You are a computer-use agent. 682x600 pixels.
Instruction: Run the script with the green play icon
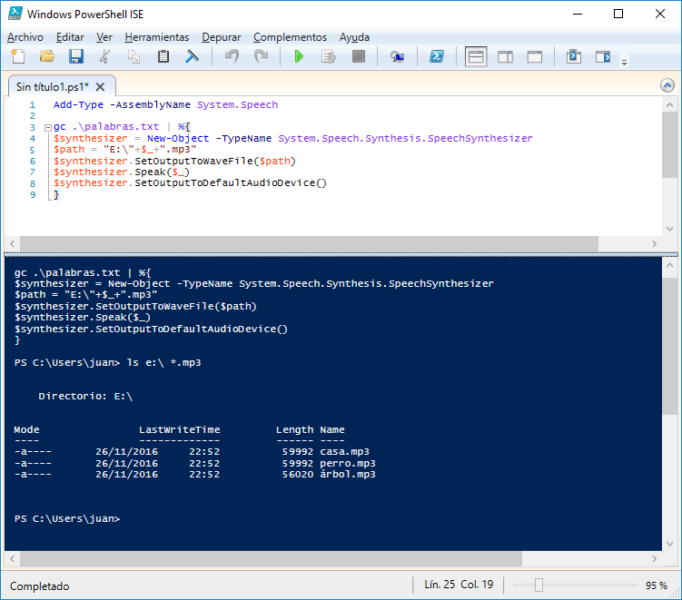tap(298, 57)
